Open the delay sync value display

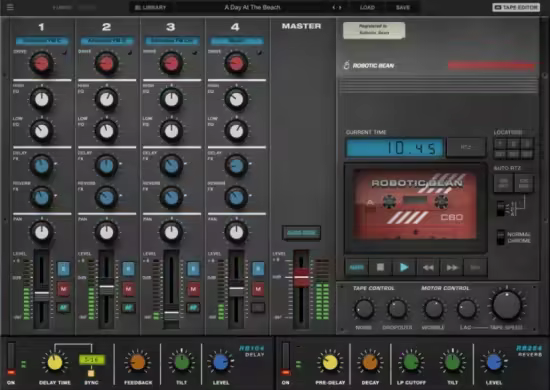92,359
